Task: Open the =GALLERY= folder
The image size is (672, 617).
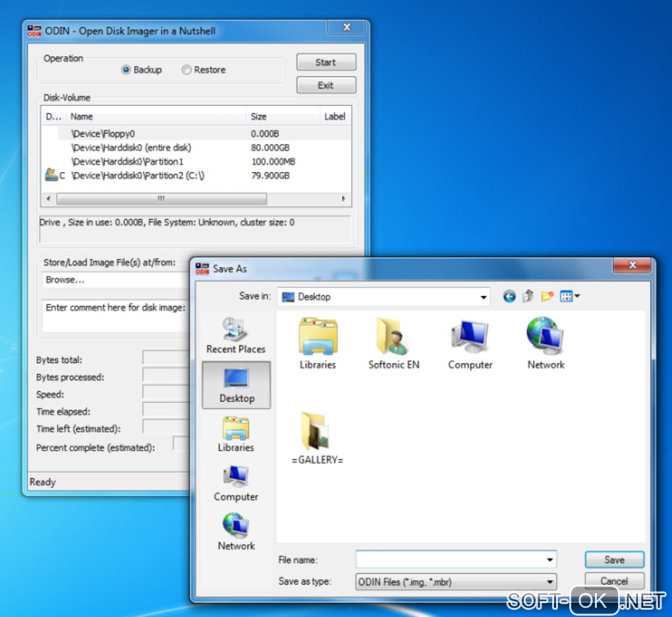Action: 317,438
